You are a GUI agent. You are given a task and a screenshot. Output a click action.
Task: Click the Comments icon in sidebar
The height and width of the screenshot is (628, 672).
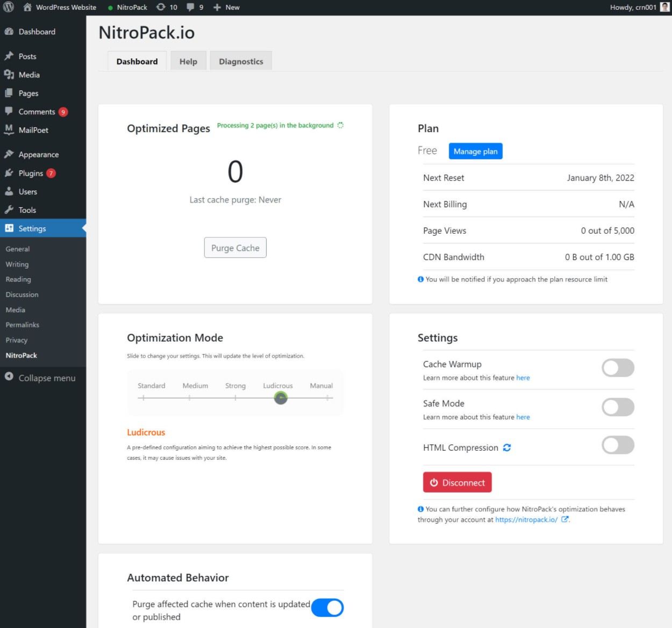click(x=9, y=111)
